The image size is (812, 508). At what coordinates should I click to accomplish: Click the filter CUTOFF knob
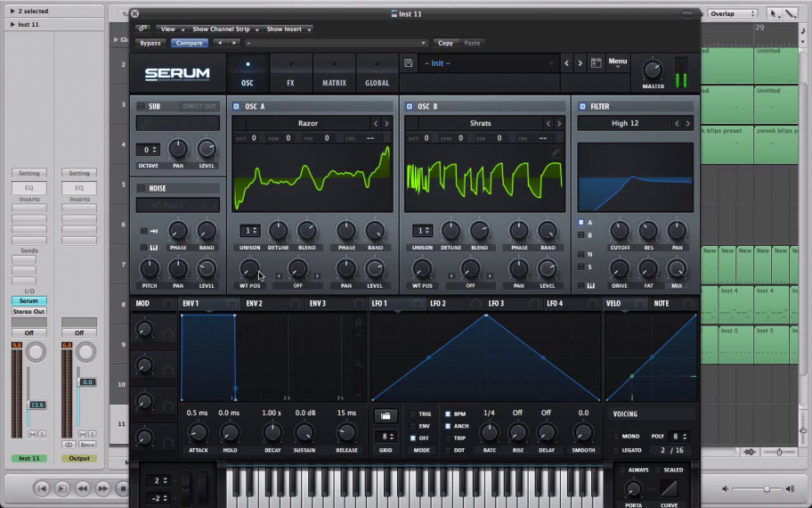point(620,230)
